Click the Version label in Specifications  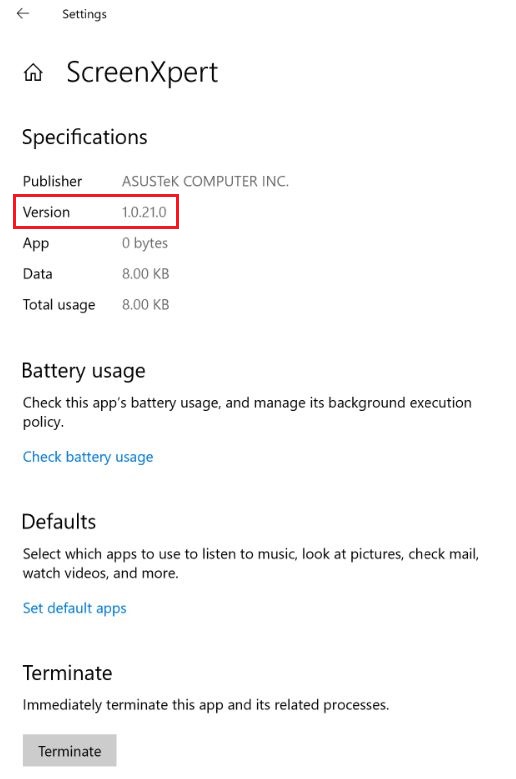click(x=46, y=212)
